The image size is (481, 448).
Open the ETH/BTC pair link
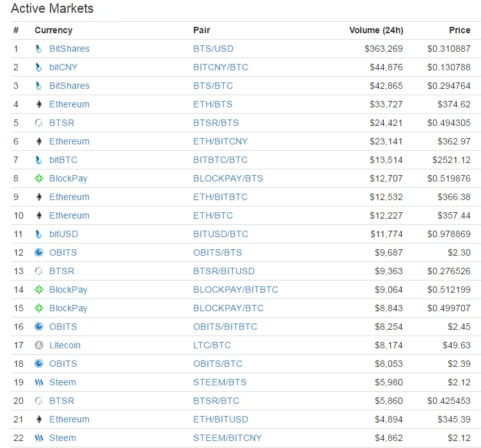click(213, 215)
